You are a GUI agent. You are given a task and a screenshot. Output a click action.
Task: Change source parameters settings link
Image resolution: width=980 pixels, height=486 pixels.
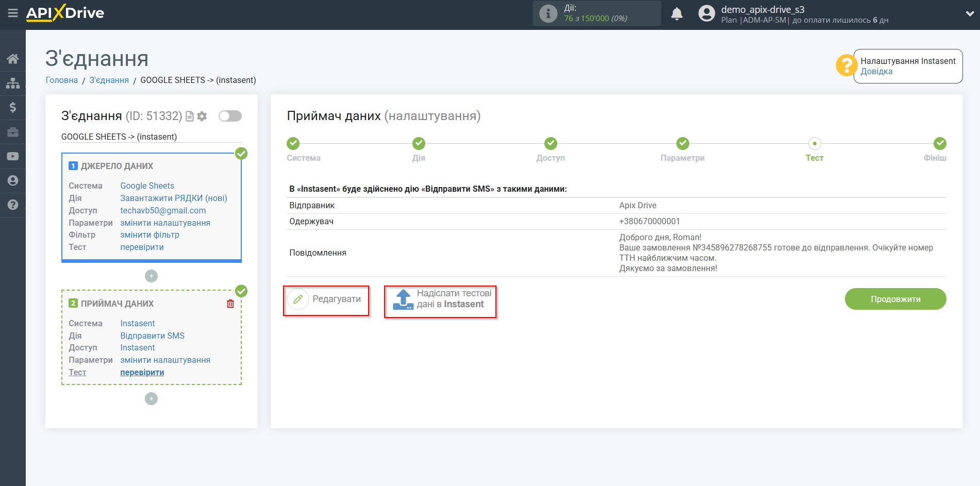(x=165, y=223)
